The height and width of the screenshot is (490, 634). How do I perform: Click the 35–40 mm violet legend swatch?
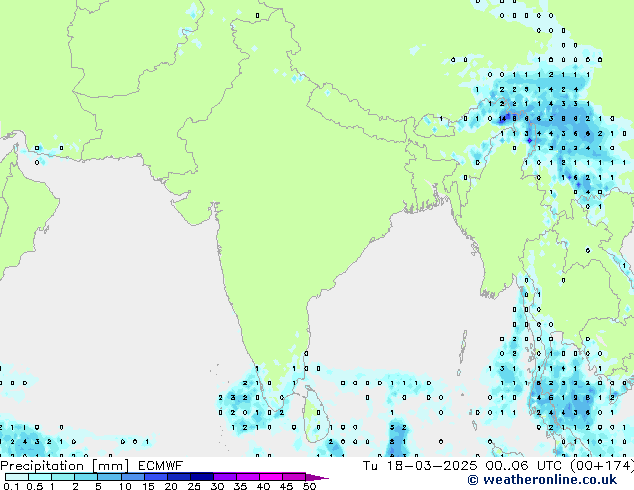pos(248,477)
